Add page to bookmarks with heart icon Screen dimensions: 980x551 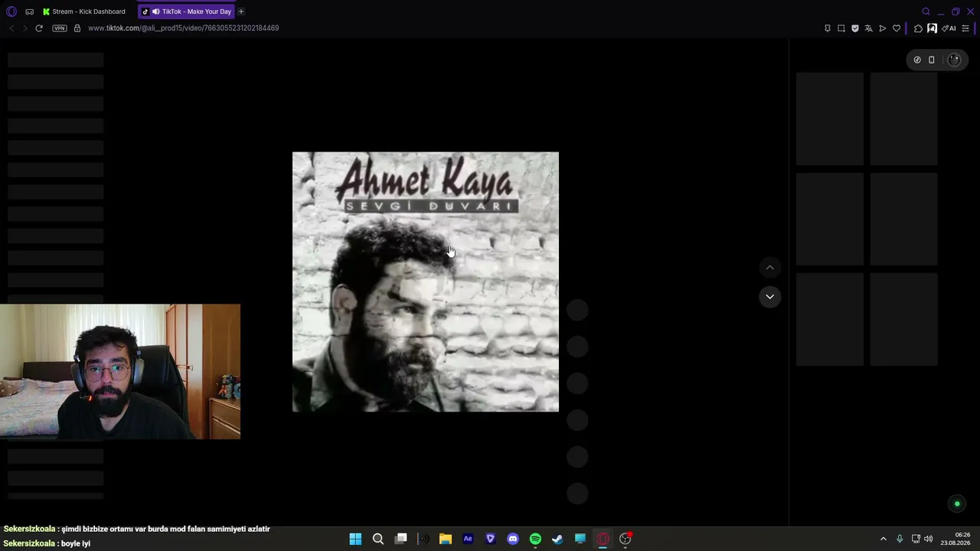(897, 28)
